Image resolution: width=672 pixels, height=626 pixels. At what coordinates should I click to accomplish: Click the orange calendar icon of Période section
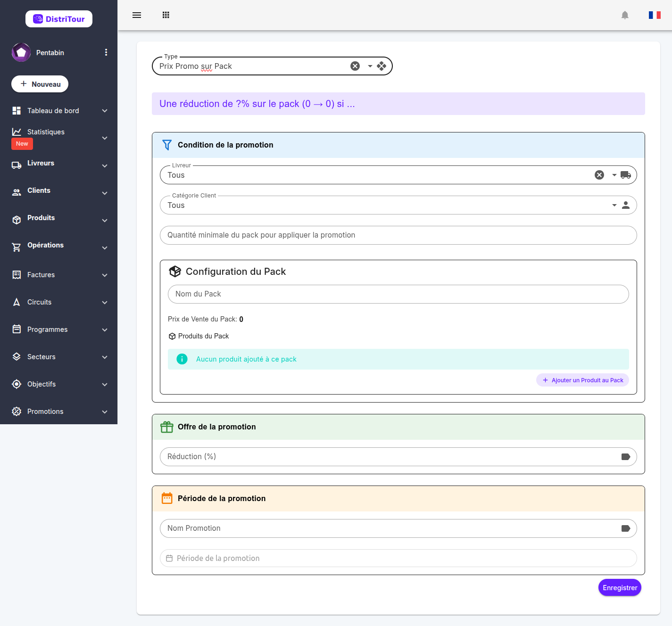(x=167, y=498)
